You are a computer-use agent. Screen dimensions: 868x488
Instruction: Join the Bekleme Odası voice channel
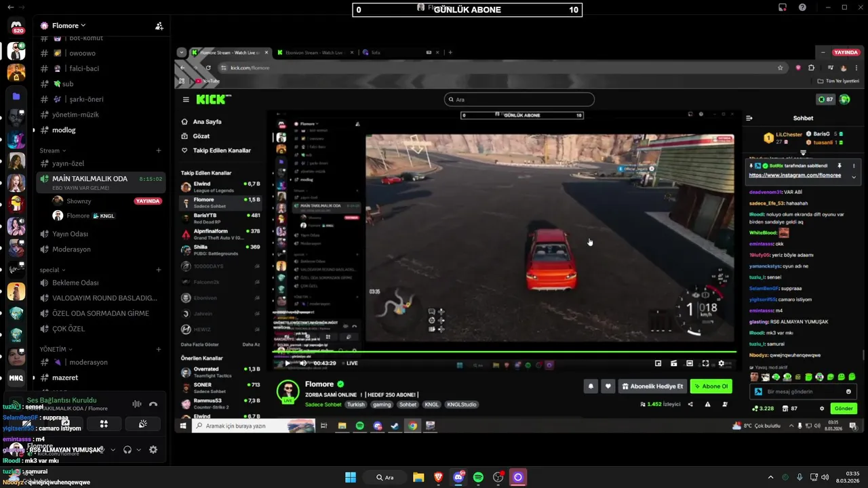(x=102, y=283)
